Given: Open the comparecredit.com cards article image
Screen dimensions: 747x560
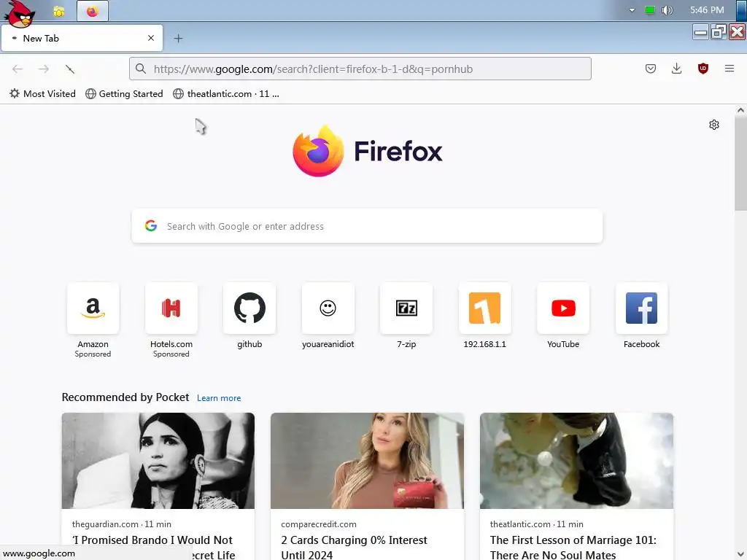Looking at the screenshot, I should coord(367,461).
